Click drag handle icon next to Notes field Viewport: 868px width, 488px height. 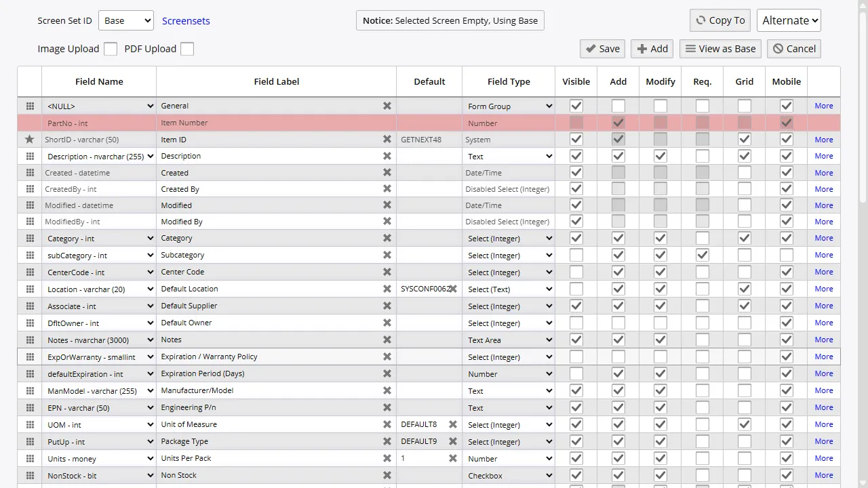29,340
